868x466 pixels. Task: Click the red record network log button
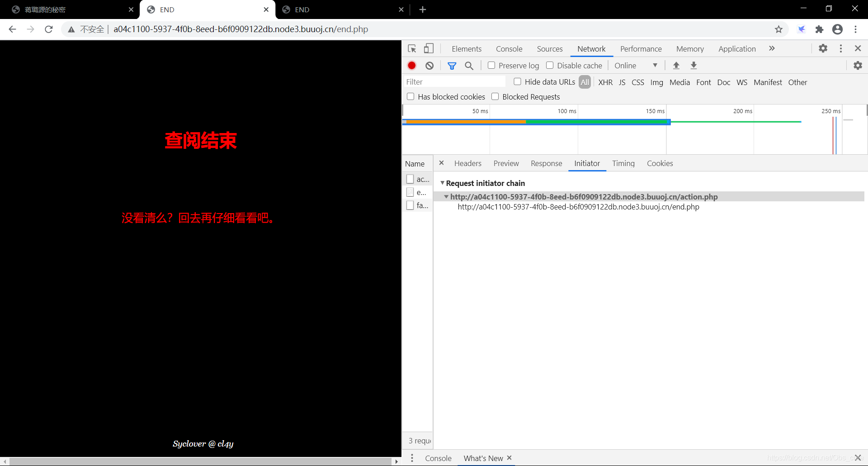pos(411,66)
